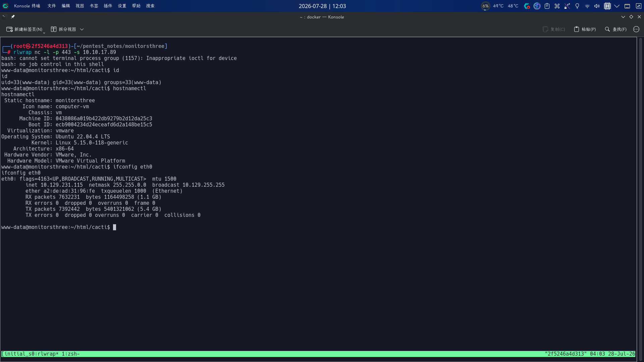Paste with the 粘贴(P) button

tap(585, 29)
